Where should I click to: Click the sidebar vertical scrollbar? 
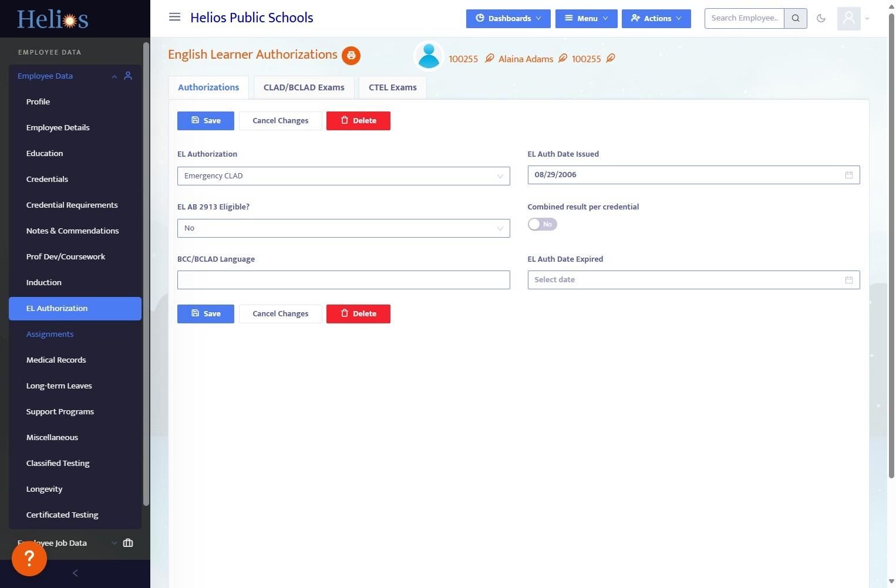pyautogui.click(x=146, y=274)
